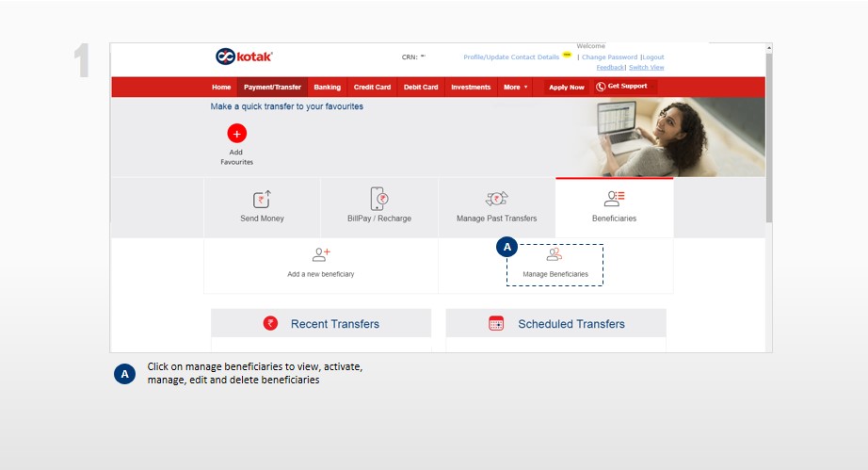Open the Investments menu
This screenshot has height=470, width=868.
coord(471,87)
